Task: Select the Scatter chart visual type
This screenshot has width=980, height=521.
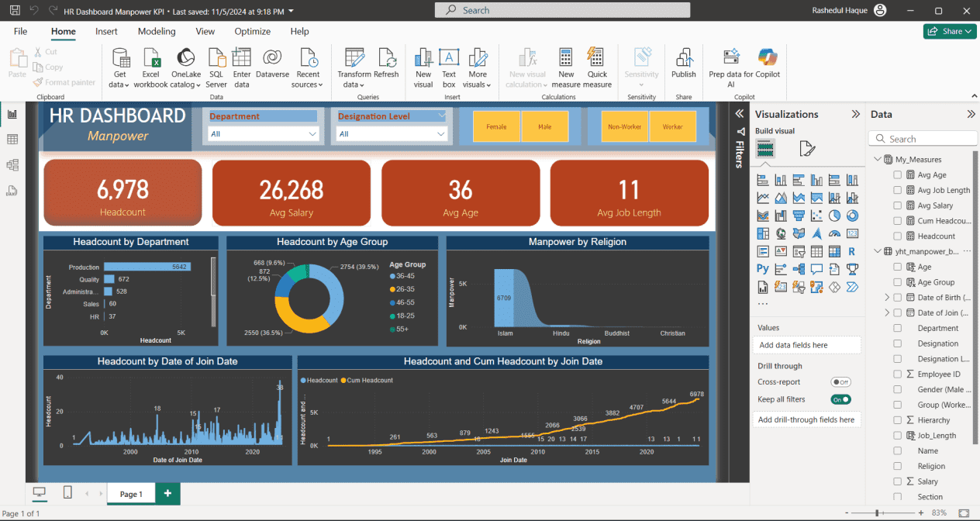Action: (816, 216)
